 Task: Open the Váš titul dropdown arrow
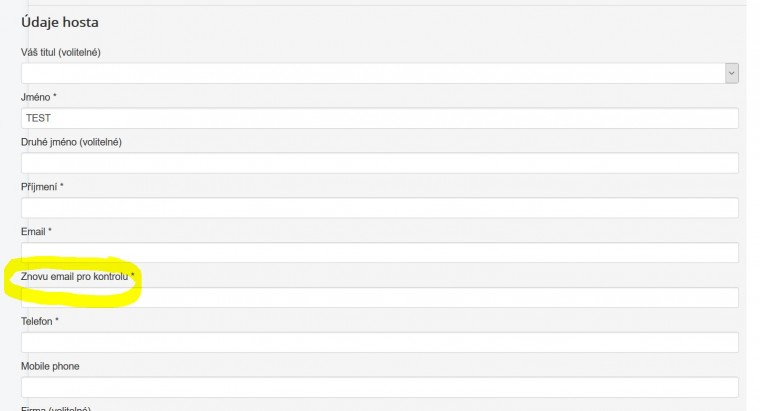731,73
